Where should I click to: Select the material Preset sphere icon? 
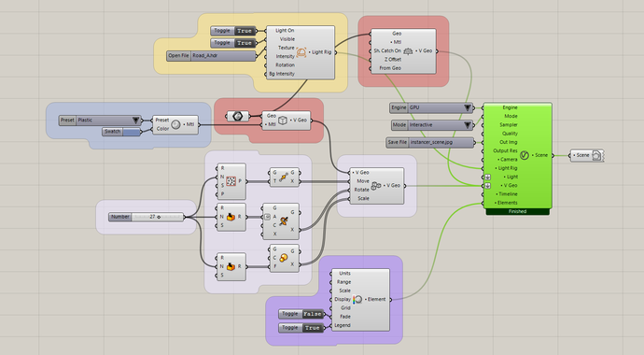coord(175,124)
